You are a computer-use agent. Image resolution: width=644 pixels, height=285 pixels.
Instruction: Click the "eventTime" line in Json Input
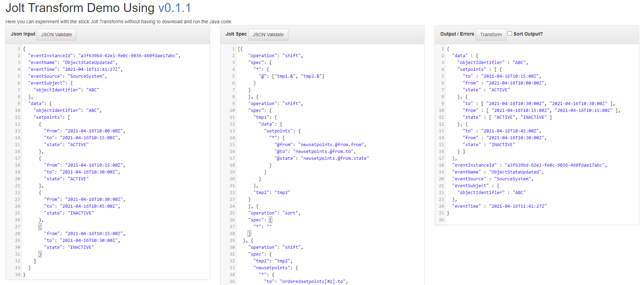75,69
